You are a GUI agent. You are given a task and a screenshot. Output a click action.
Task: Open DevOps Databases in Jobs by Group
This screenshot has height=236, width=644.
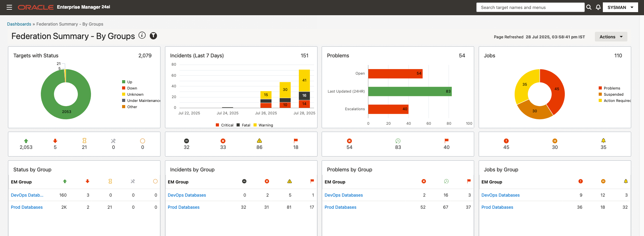pyautogui.click(x=500, y=195)
